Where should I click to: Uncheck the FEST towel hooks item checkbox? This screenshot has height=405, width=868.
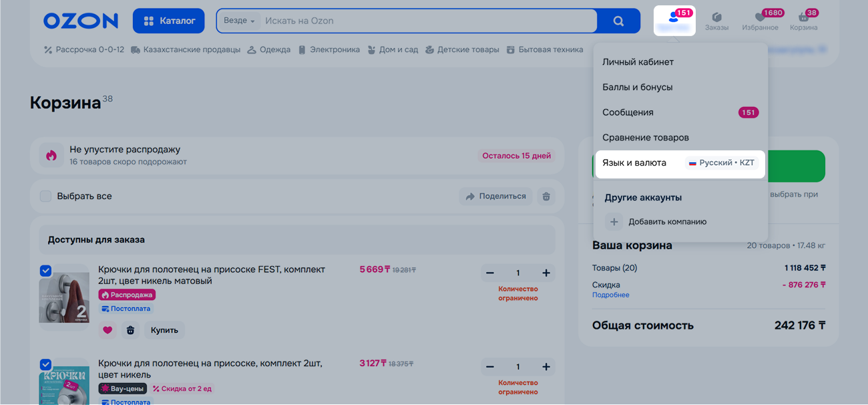click(x=45, y=271)
